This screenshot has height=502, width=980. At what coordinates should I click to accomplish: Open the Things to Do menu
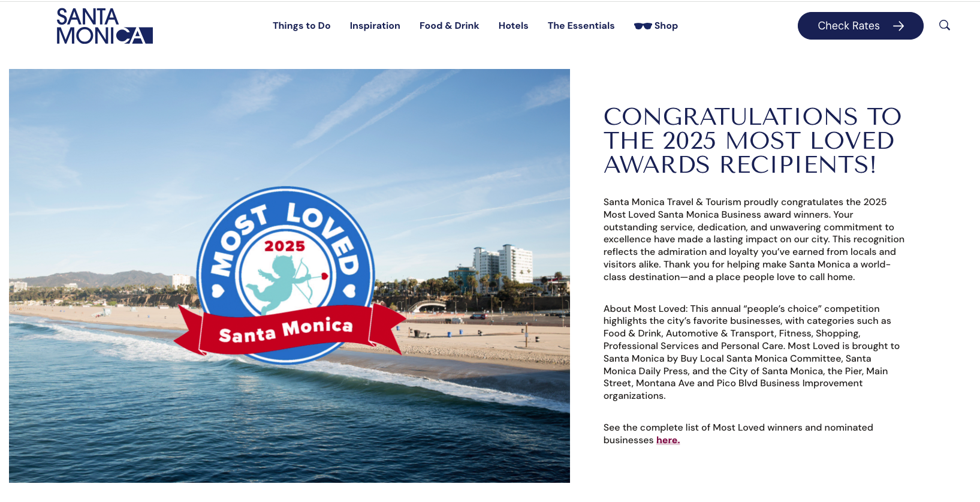(301, 26)
